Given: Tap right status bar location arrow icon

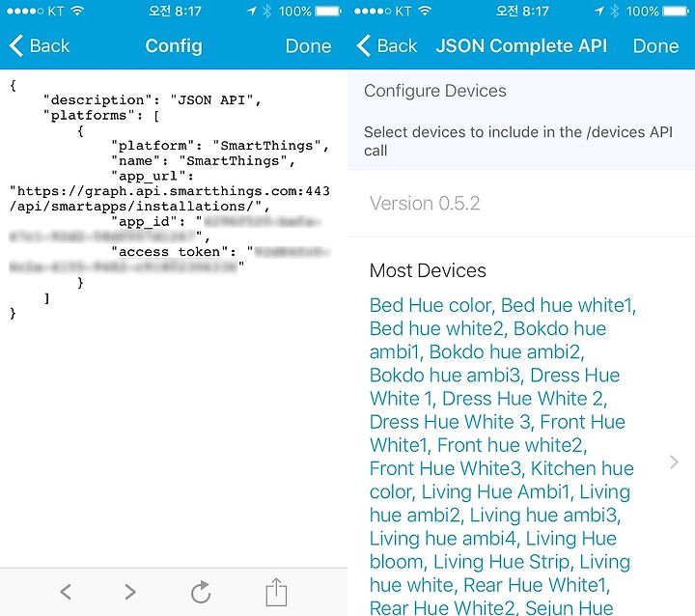Looking at the screenshot, I should [599, 11].
